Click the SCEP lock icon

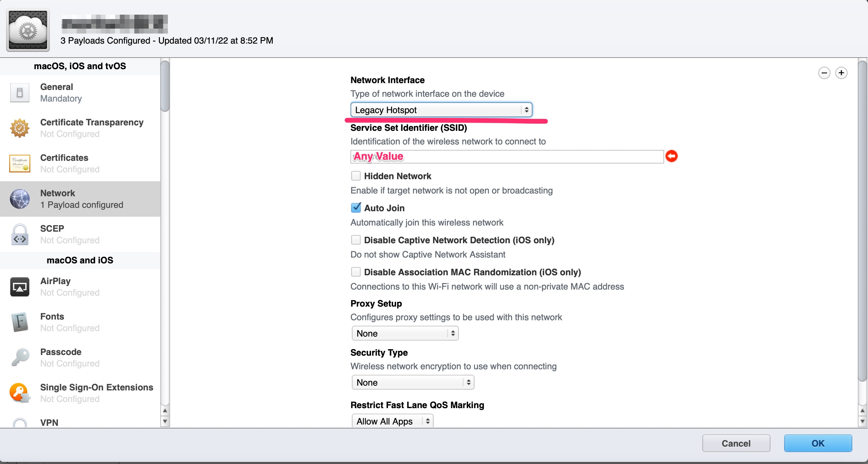(20, 234)
